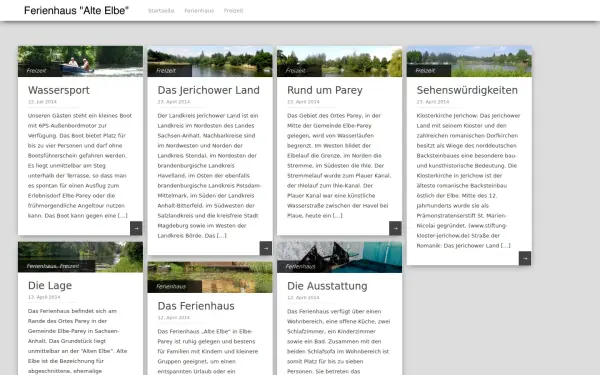600x375 pixels.
Task: Open the Die Lage article title
Action: tap(50, 285)
